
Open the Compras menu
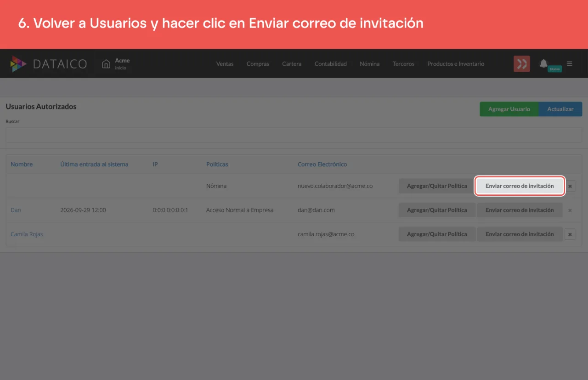(x=258, y=64)
